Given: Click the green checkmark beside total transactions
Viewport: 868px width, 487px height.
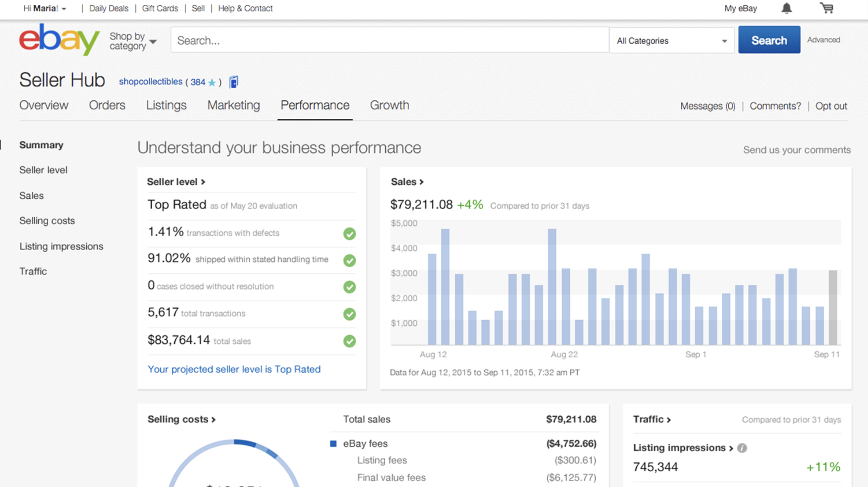Looking at the screenshot, I should pos(349,314).
